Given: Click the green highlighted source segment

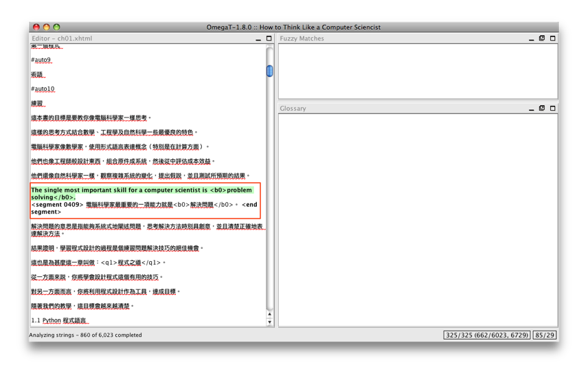Looking at the screenshot, I should [141, 193].
